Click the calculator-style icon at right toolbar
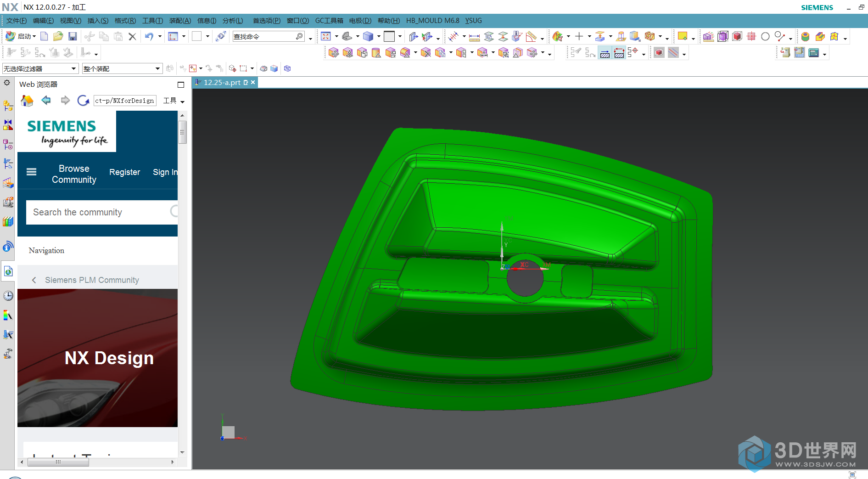The image size is (868, 479). click(814, 53)
